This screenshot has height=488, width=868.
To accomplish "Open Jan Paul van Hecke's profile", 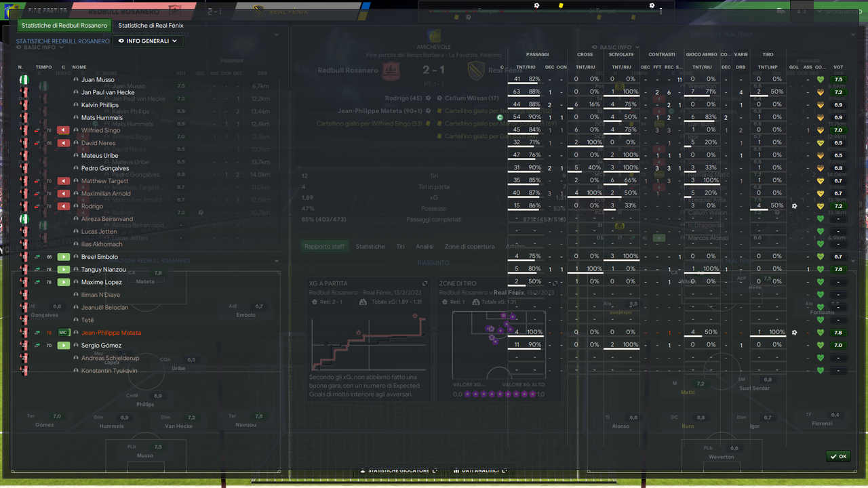I will pos(108,92).
